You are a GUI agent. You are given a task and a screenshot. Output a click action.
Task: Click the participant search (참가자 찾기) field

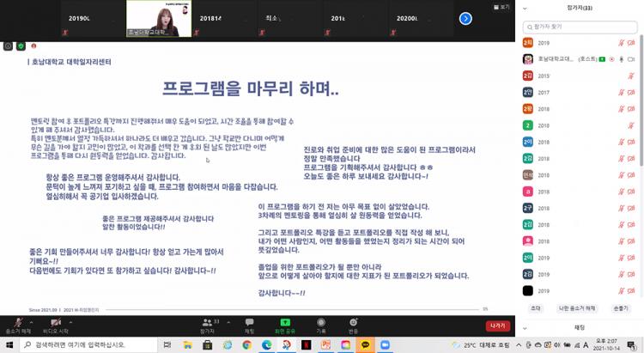tap(580, 27)
